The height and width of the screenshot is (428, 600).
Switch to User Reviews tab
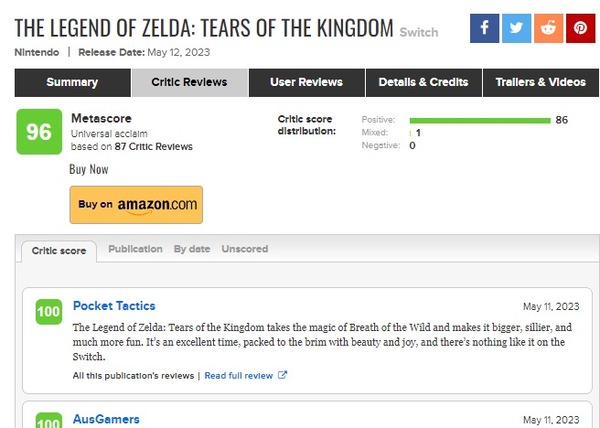pos(307,83)
